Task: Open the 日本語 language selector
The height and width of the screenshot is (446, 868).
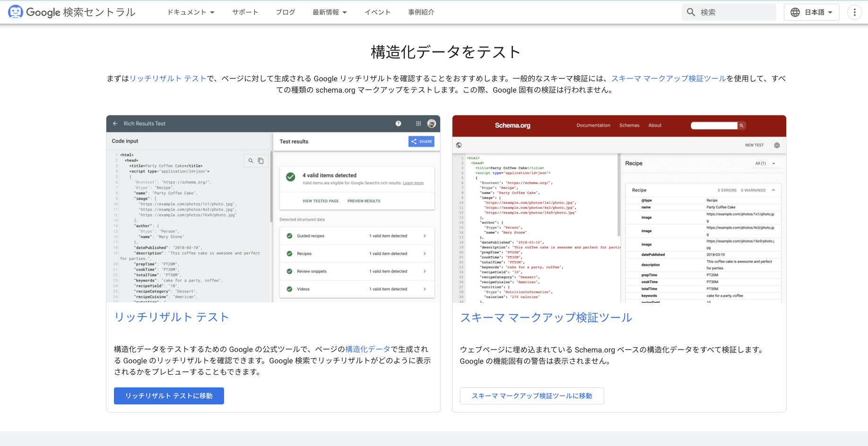Action: click(x=811, y=12)
